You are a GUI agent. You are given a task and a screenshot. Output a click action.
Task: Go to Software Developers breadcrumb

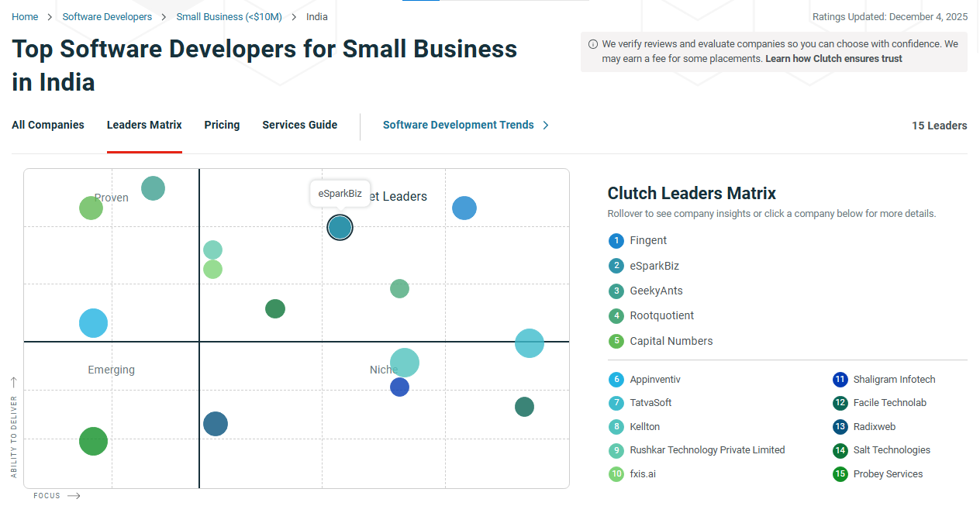click(x=107, y=16)
